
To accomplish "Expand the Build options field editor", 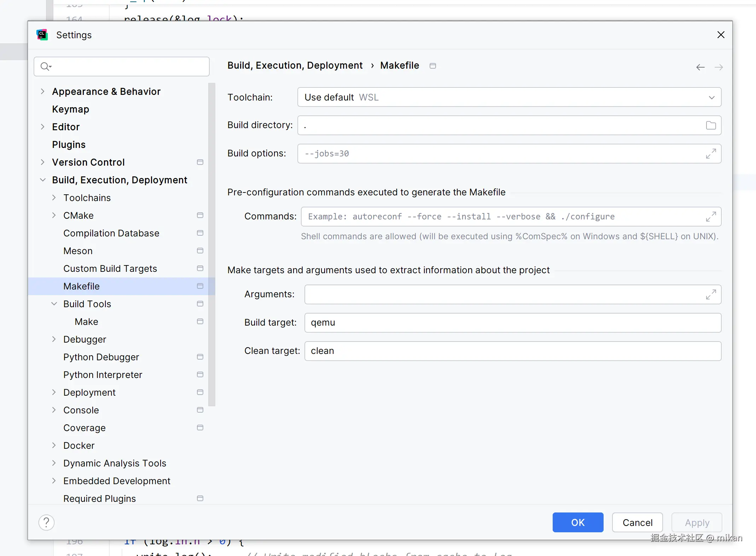I will [x=711, y=154].
